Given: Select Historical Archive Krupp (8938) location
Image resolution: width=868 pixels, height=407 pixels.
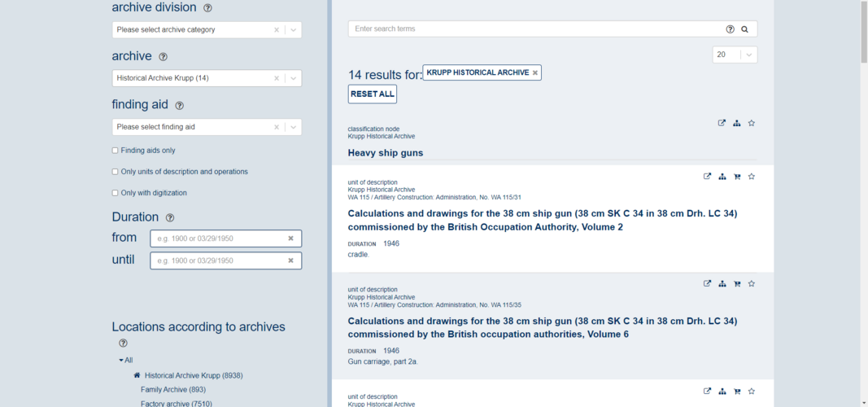Looking at the screenshot, I should point(194,375).
